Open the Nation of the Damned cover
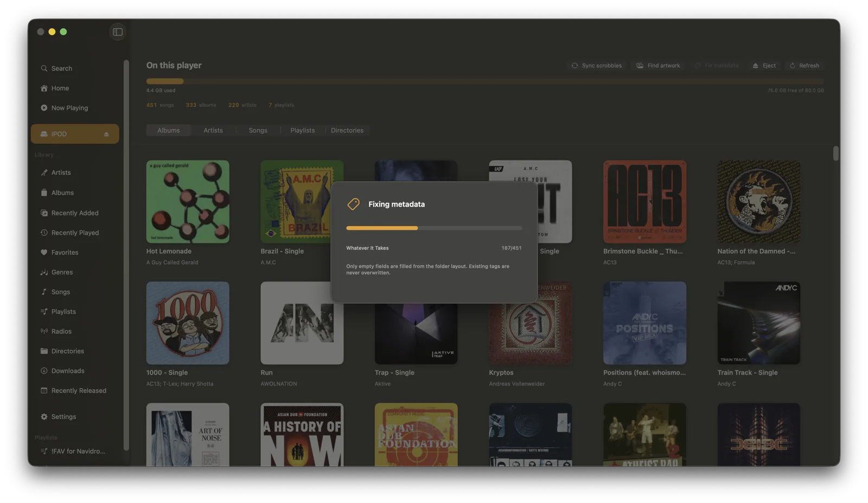The width and height of the screenshot is (868, 503). [759, 202]
